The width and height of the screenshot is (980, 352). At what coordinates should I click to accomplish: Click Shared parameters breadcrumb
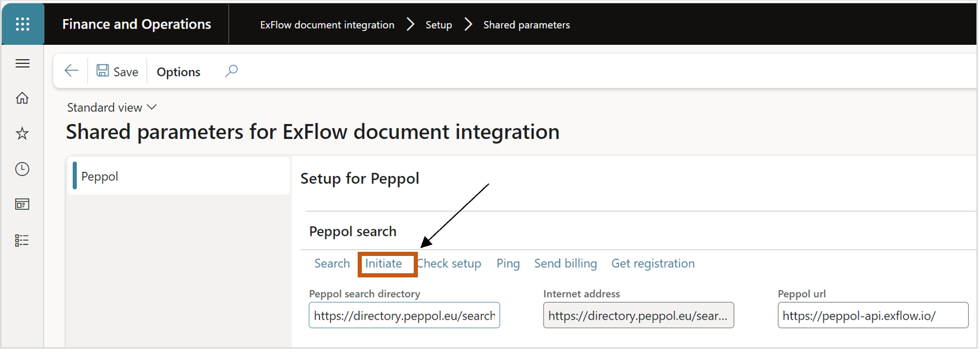tap(526, 24)
